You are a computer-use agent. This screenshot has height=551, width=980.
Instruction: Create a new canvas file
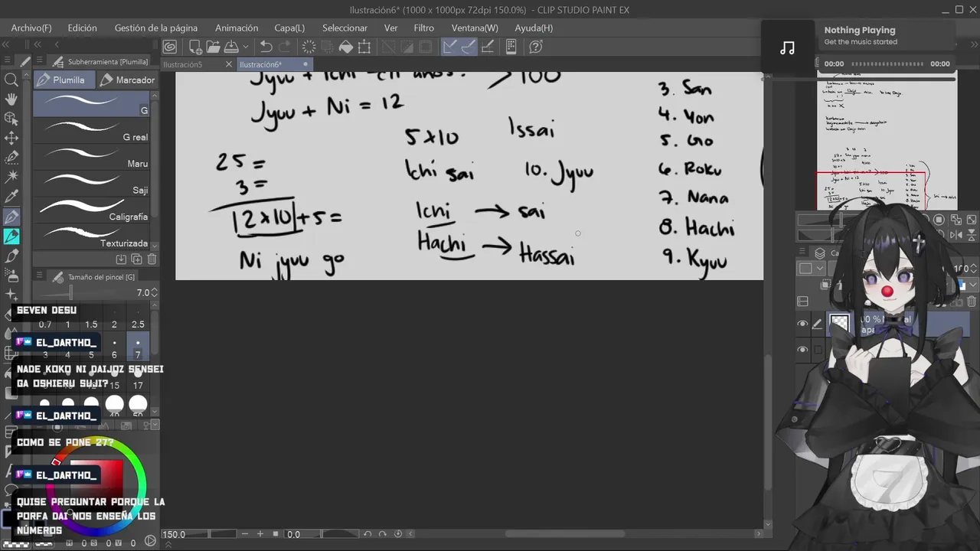tap(194, 47)
